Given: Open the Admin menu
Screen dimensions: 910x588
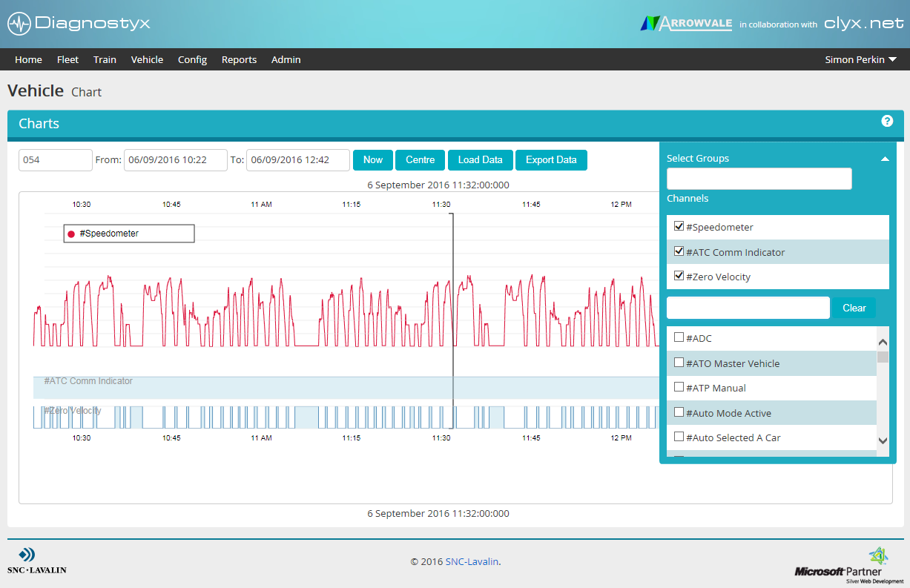Looking at the screenshot, I should (x=286, y=59).
